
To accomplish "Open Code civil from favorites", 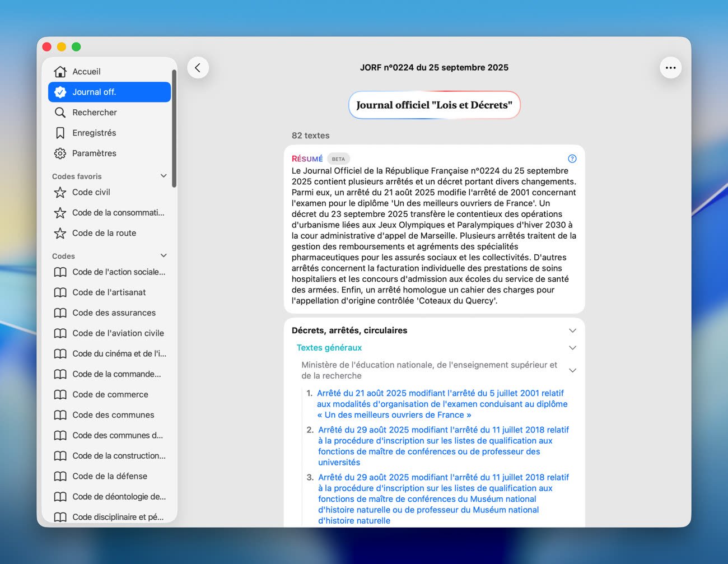I will pos(109,193).
